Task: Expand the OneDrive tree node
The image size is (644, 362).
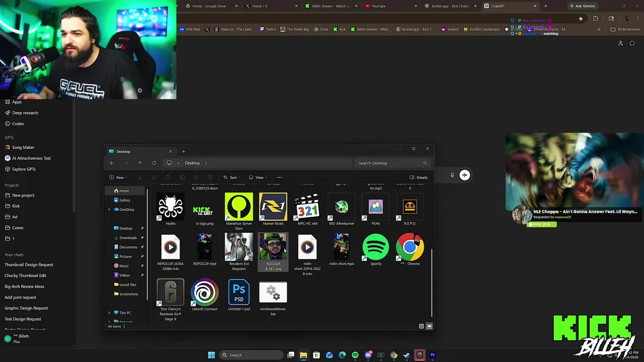Action: [109, 210]
